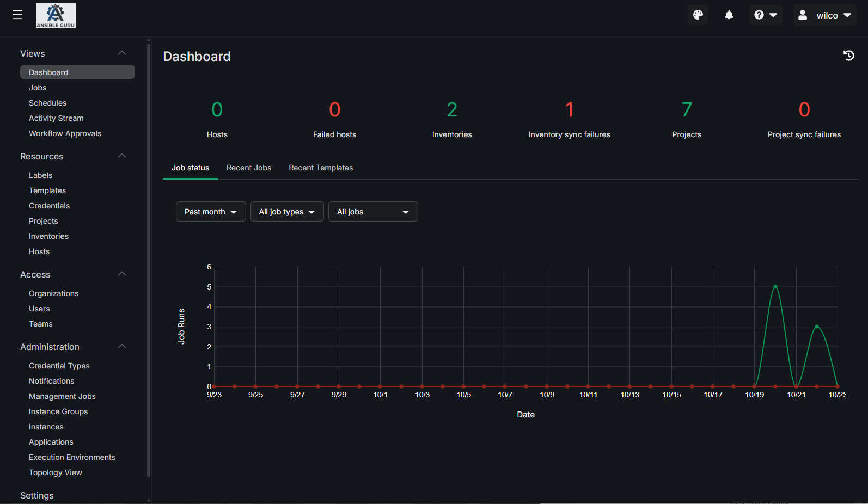Collapse the Administration section
868x504 pixels.
[x=122, y=346]
